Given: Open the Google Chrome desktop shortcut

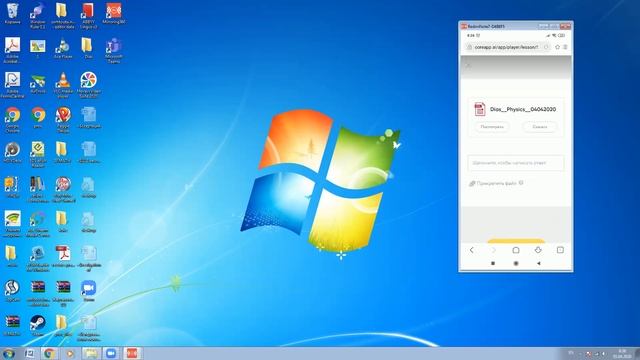Looking at the screenshot, I should [12, 119].
